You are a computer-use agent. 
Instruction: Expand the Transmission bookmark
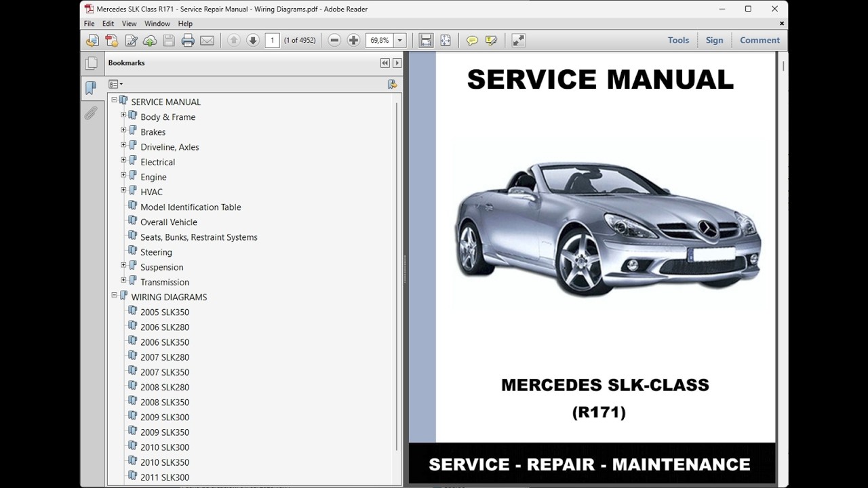123,280
